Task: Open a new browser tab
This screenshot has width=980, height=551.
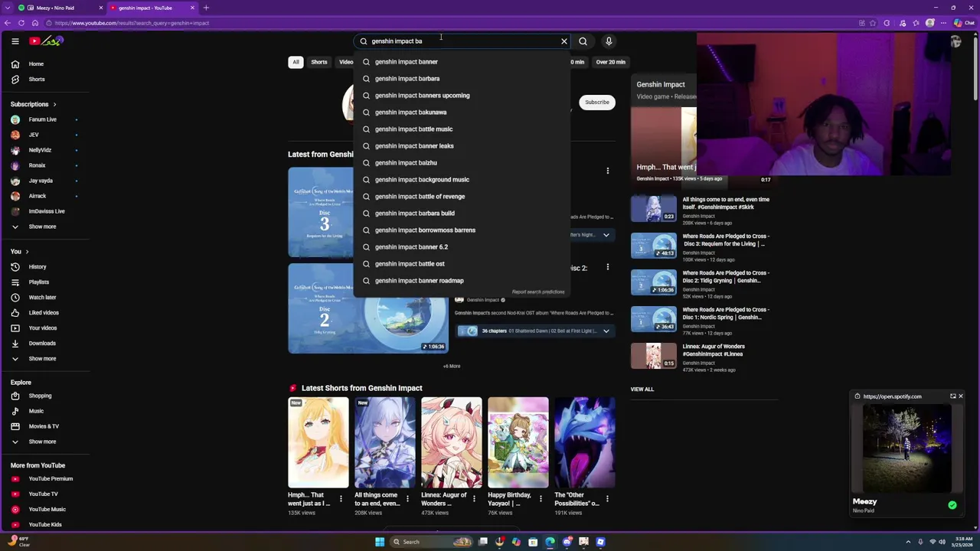Action: (206, 8)
